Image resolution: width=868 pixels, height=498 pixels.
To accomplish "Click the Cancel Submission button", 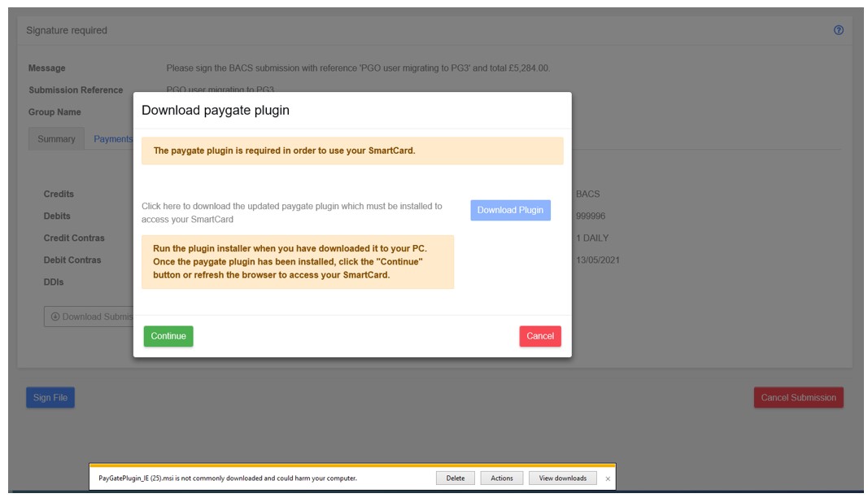I will pos(798,397).
